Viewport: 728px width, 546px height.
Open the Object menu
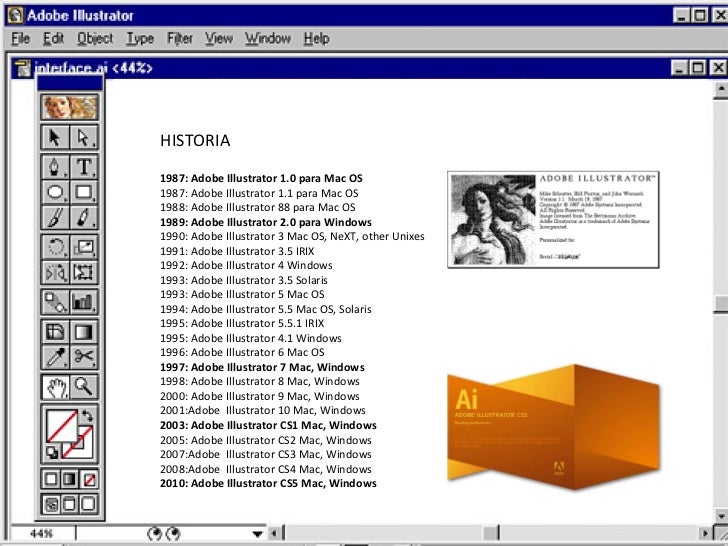95,39
